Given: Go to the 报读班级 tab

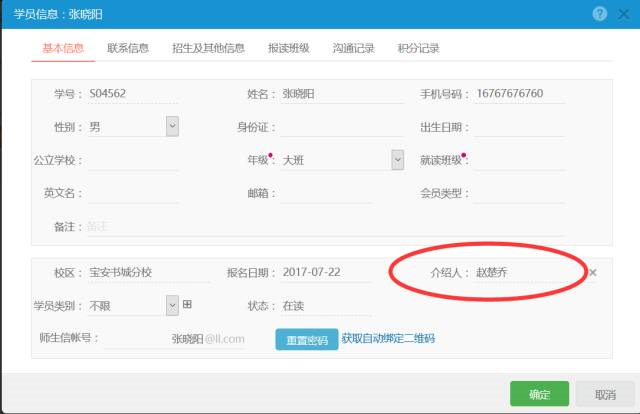Looking at the screenshot, I should 288,48.
